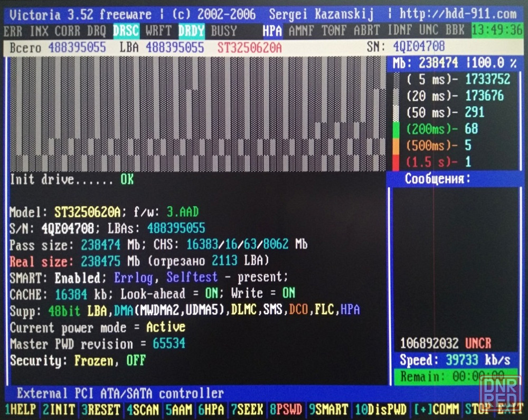Click the DRSC status indicator
Viewport: 528px width, 420px height.
coord(126,31)
